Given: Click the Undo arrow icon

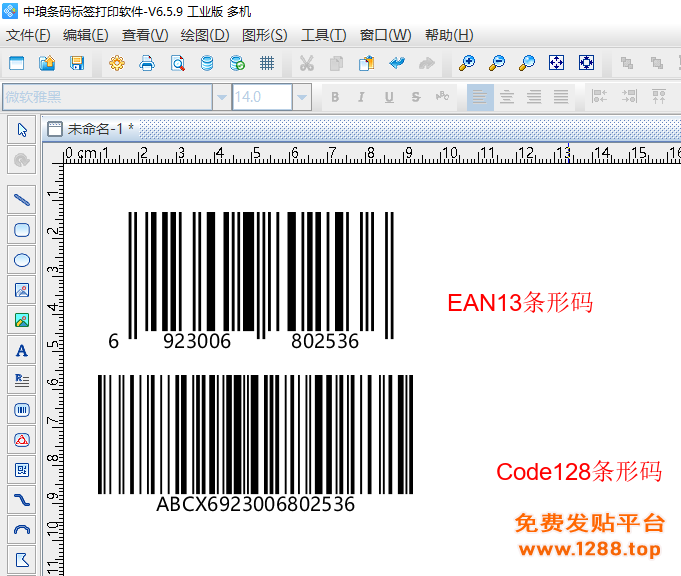Looking at the screenshot, I should (397, 63).
